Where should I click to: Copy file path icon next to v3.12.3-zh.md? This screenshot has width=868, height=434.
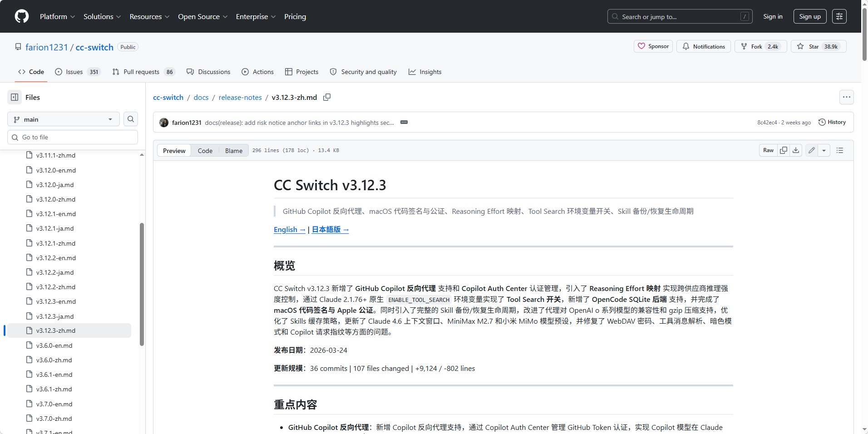[x=327, y=97]
